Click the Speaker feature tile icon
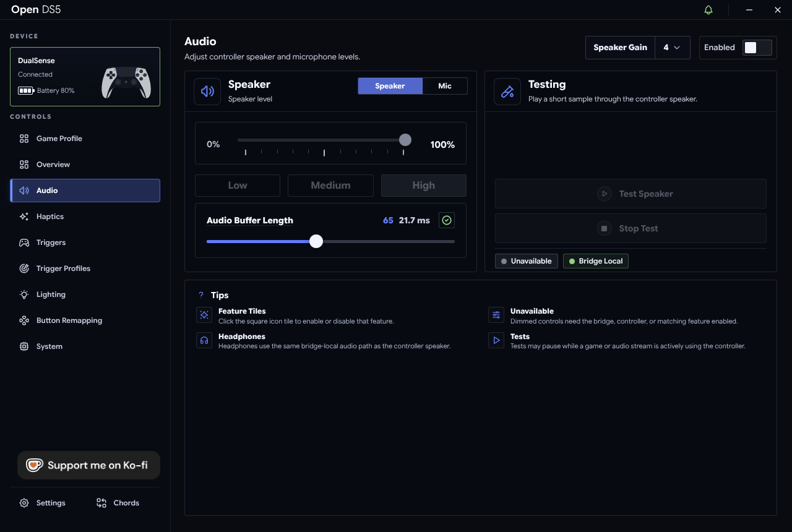This screenshot has width=792, height=532. pos(207,92)
